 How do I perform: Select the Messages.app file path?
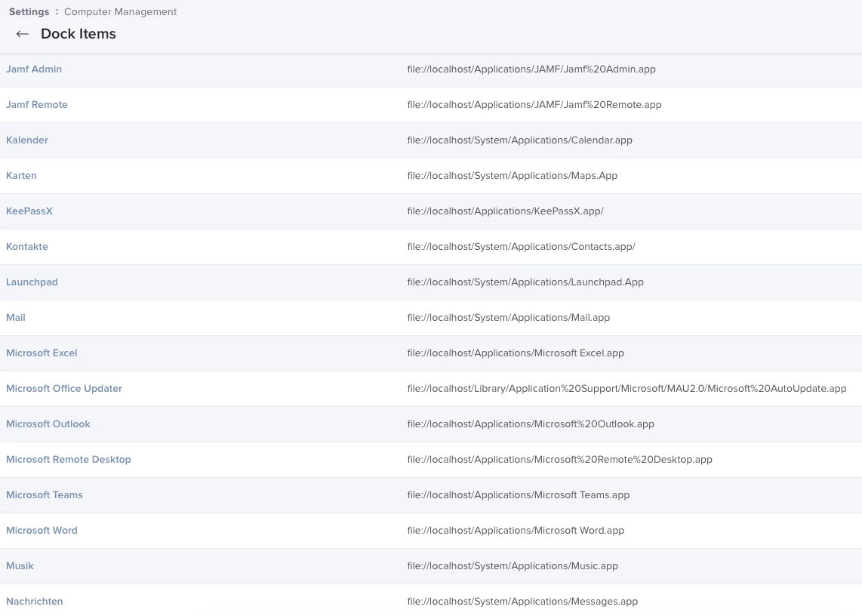click(522, 601)
